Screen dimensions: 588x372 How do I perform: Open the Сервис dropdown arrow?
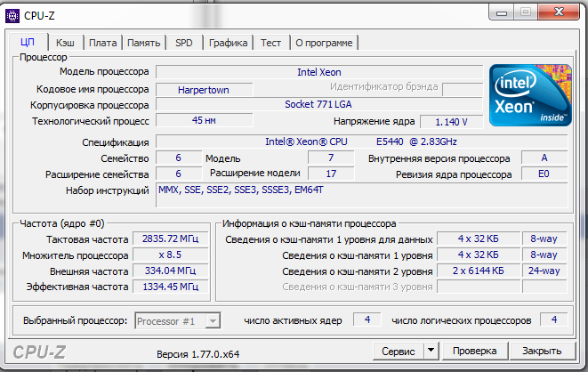[x=431, y=351]
